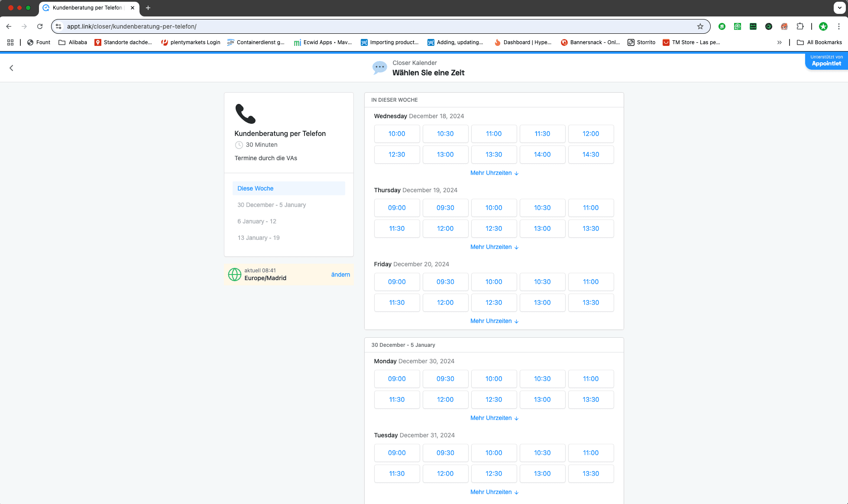This screenshot has width=848, height=504.
Task: Show hidden bookmarks with the double chevron
Action: point(780,42)
